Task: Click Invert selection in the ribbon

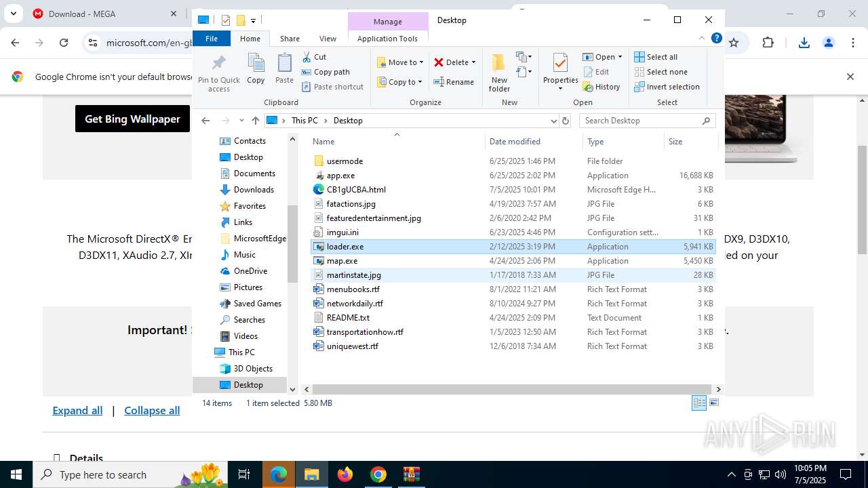Action: [x=667, y=87]
